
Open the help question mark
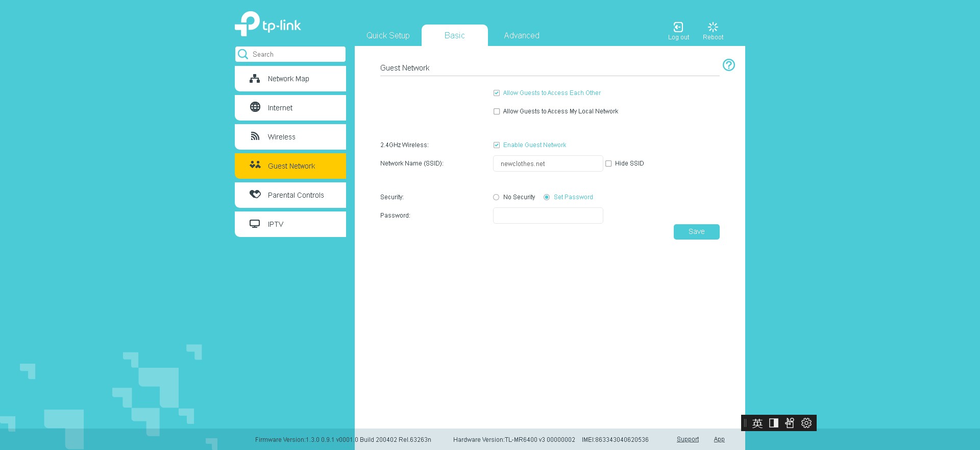(729, 65)
